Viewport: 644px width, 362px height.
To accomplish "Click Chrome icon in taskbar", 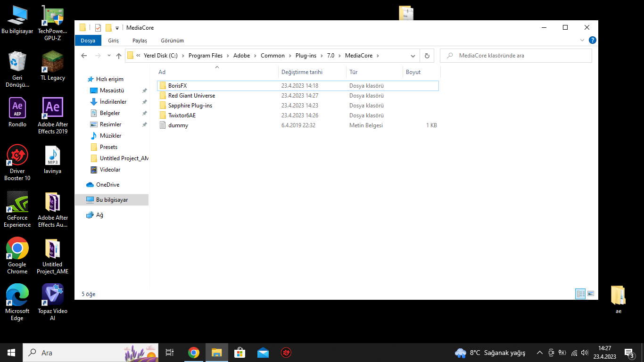I will pos(194,353).
